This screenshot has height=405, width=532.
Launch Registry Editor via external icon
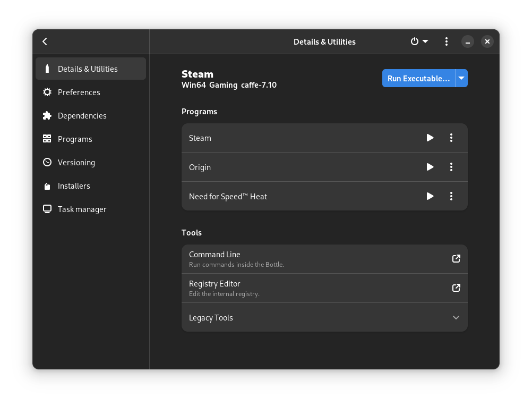[456, 288]
